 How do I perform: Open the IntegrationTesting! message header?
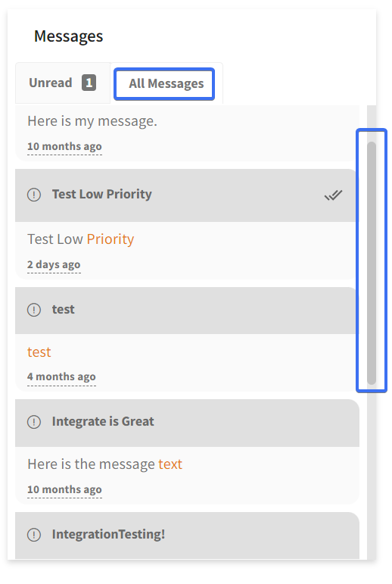click(x=187, y=536)
